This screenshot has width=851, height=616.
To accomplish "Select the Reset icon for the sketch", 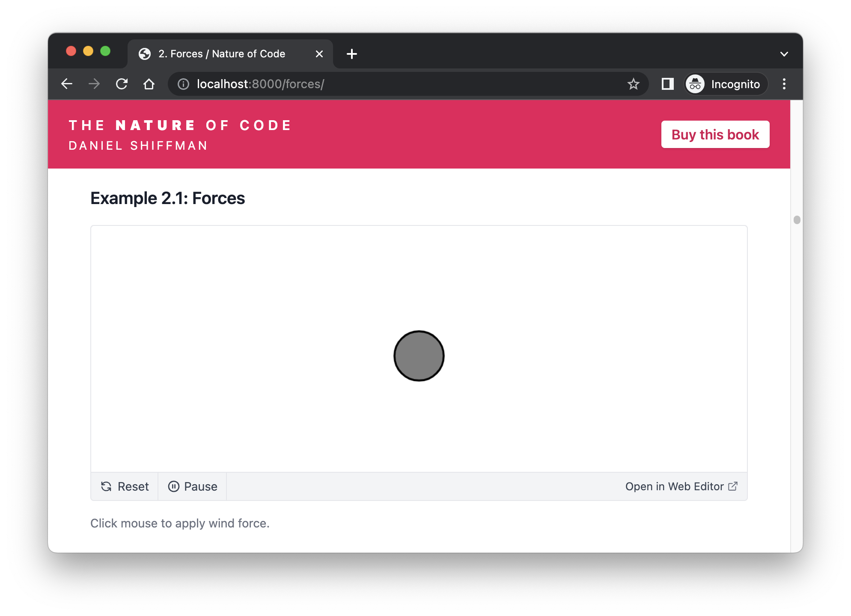I will (x=106, y=486).
